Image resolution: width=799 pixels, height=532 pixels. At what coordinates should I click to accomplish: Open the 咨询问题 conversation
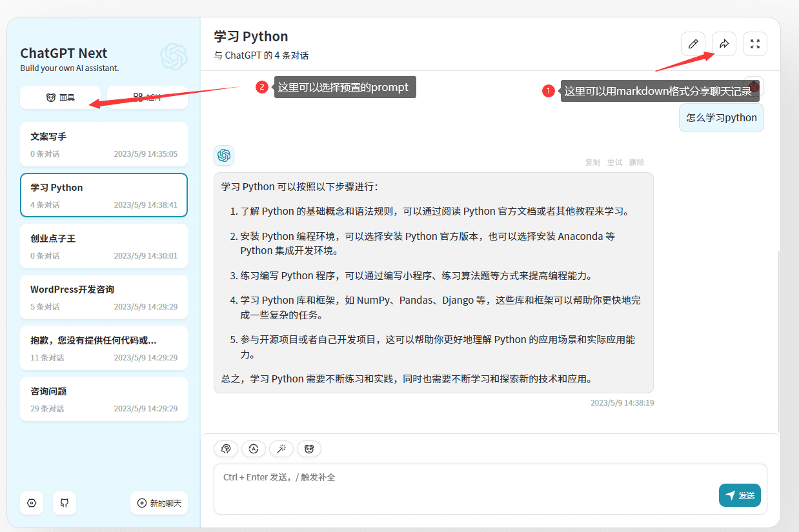pyautogui.click(x=104, y=399)
